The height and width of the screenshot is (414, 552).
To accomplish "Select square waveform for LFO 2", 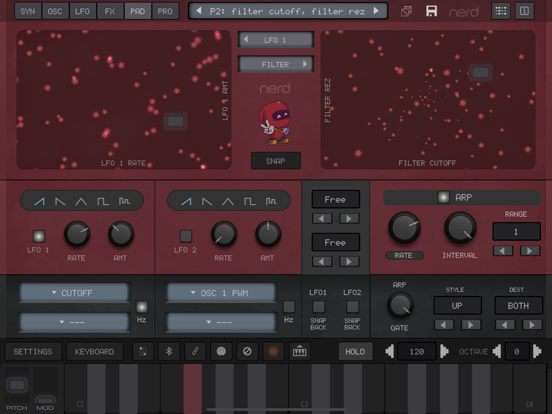I will point(249,201).
